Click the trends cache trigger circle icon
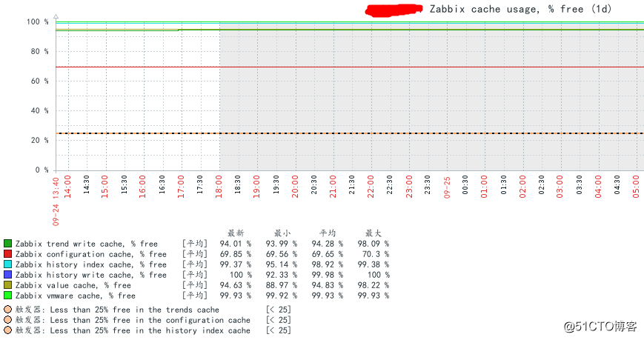 (8, 310)
